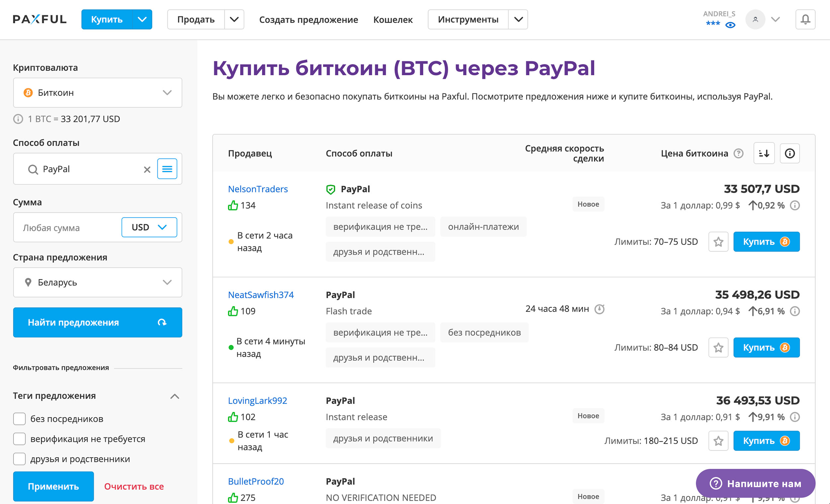Click the Инструменты menu button
This screenshot has height=504, width=830.
[x=468, y=19]
